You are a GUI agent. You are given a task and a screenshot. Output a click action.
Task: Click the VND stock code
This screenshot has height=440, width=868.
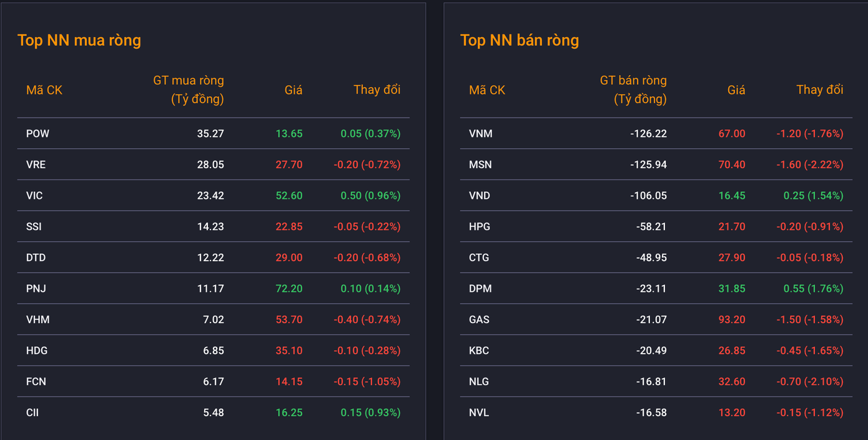[x=480, y=196]
